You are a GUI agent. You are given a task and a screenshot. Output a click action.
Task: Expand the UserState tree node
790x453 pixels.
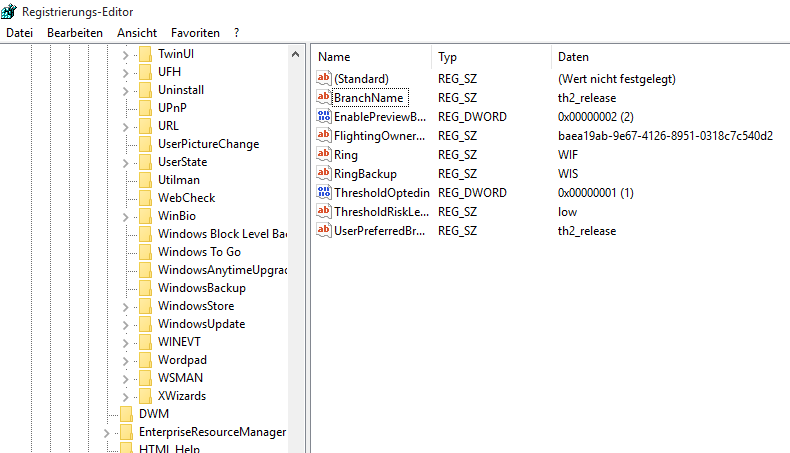[x=125, y=163]
